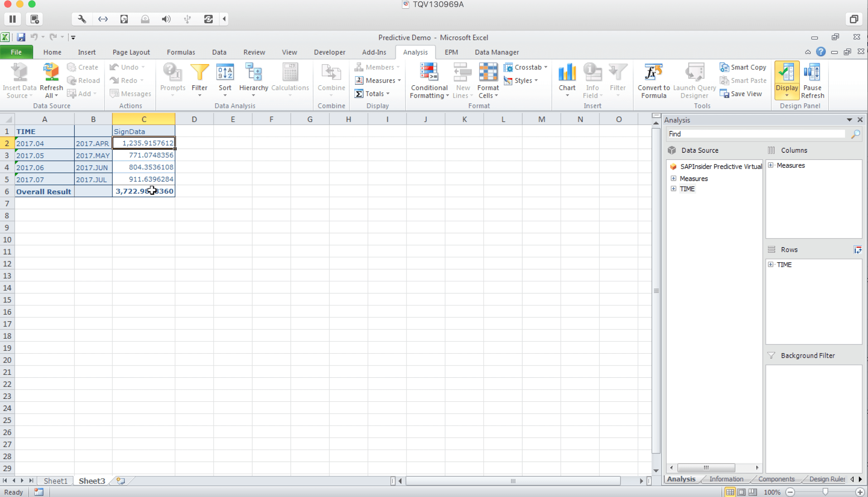Click the Undo button in Actions group
This screenshot has width=868, height=497.
pos(127,67)
